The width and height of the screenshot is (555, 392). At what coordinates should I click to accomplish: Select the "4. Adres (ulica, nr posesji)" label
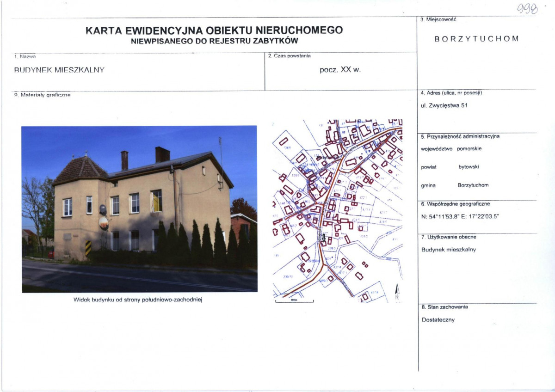point(451,93)
